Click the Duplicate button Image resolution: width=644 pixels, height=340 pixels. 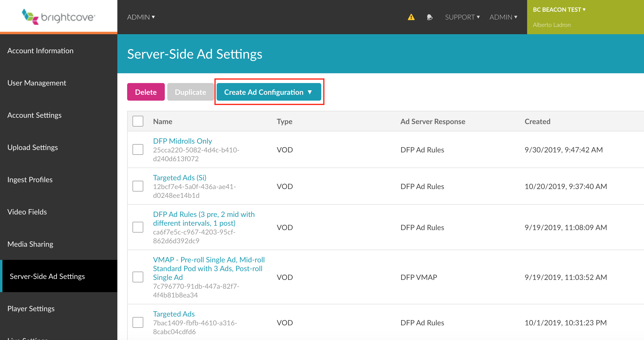coord(190,92)
